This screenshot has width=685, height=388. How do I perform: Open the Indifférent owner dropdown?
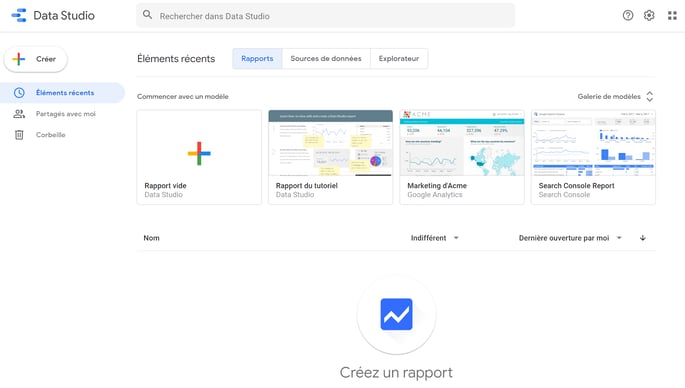[x=435, y=238]
